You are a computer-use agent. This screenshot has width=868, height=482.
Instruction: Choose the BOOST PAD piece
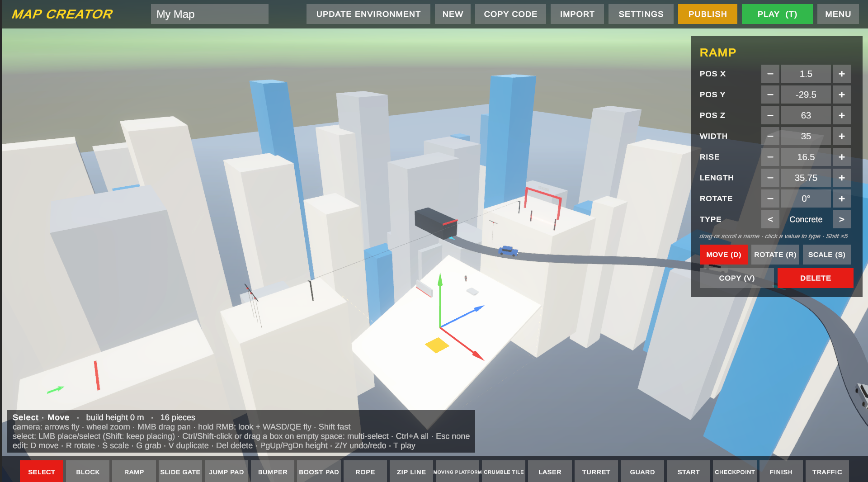click(x=319, y=472)
